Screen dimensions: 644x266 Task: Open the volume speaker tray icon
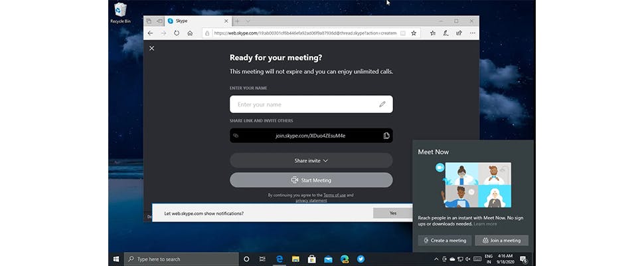point(467,259)
